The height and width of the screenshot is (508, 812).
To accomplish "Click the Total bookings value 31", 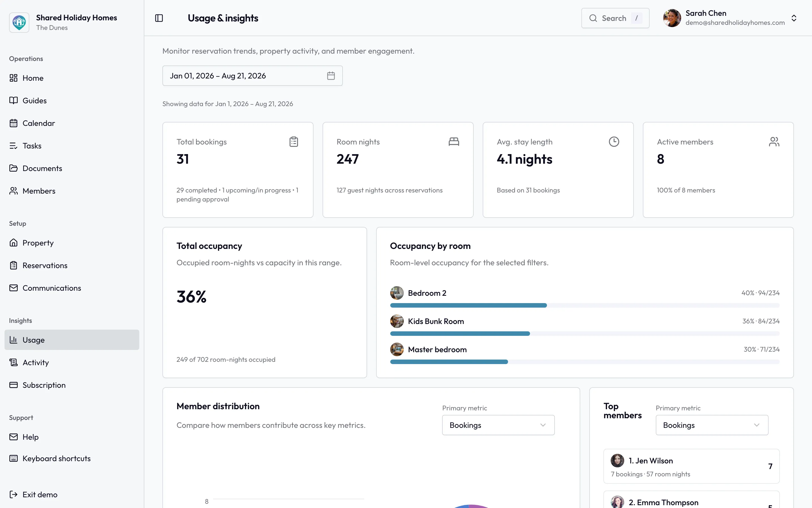I will click(182, 159).
